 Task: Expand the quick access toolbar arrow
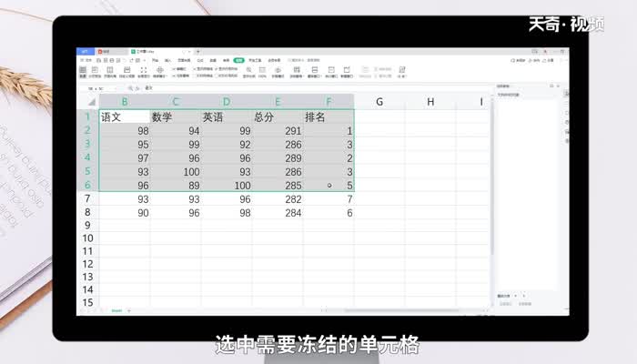point(144,60)
